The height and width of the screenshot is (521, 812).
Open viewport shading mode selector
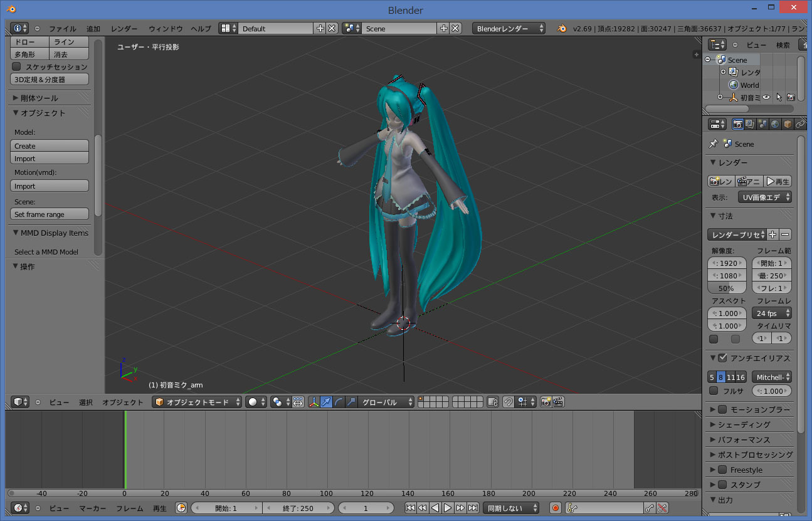256,402
